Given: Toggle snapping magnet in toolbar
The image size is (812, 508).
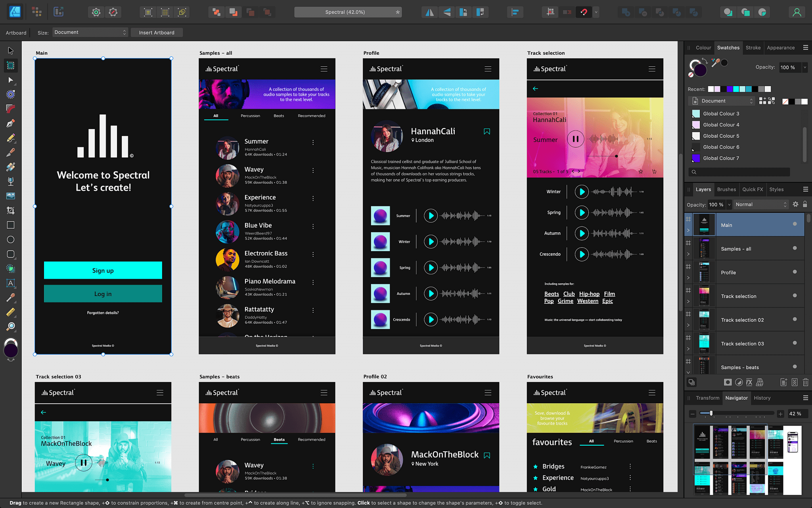Looking at the screenshot, I should point(584,12).
